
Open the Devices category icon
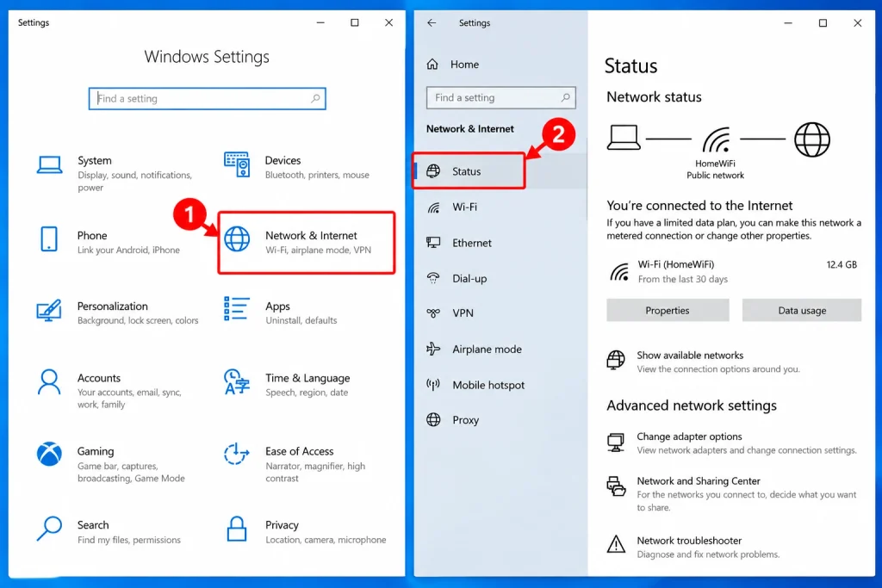tap(236, 164)
